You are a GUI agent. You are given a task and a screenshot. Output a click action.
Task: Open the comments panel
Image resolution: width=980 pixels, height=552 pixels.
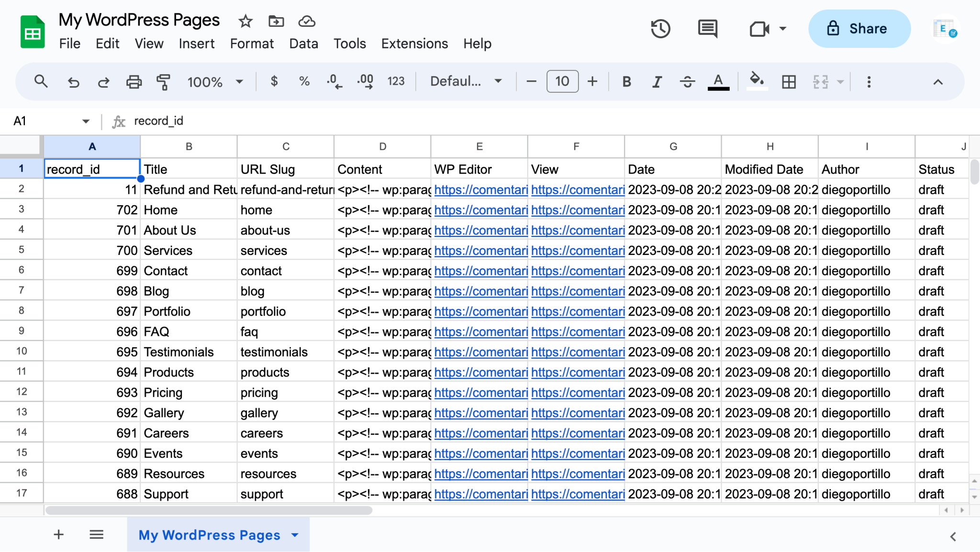tap(707, 29)
